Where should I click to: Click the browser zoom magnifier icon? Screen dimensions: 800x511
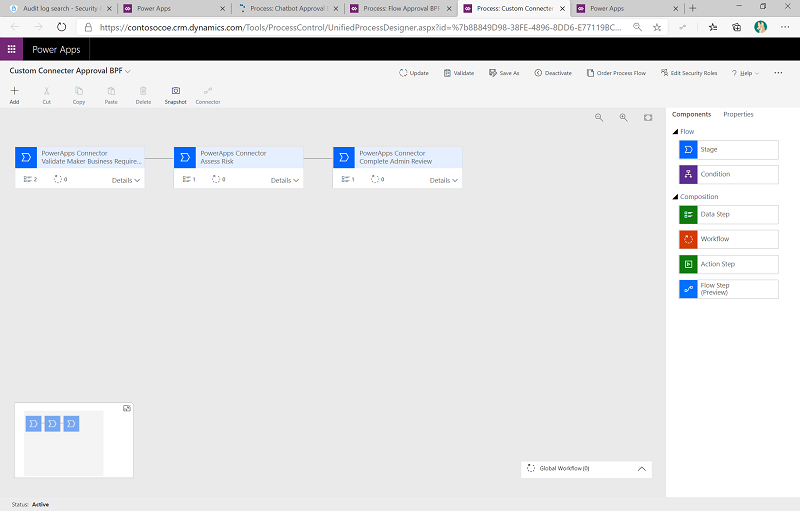pos(637,27)
